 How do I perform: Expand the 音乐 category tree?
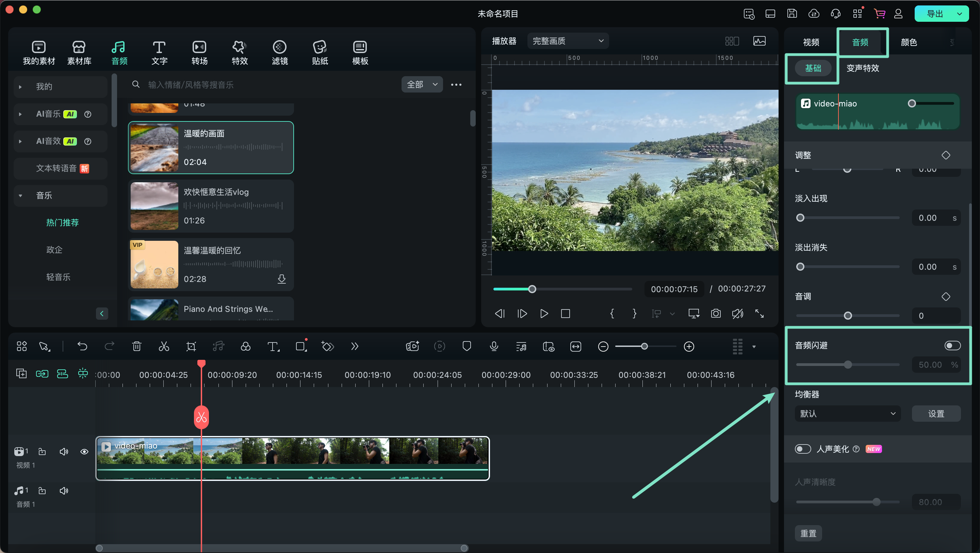pos(18,195)
